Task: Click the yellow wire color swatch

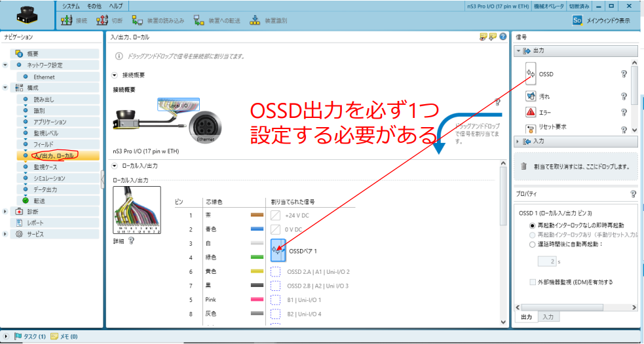Action: point(257,272)
